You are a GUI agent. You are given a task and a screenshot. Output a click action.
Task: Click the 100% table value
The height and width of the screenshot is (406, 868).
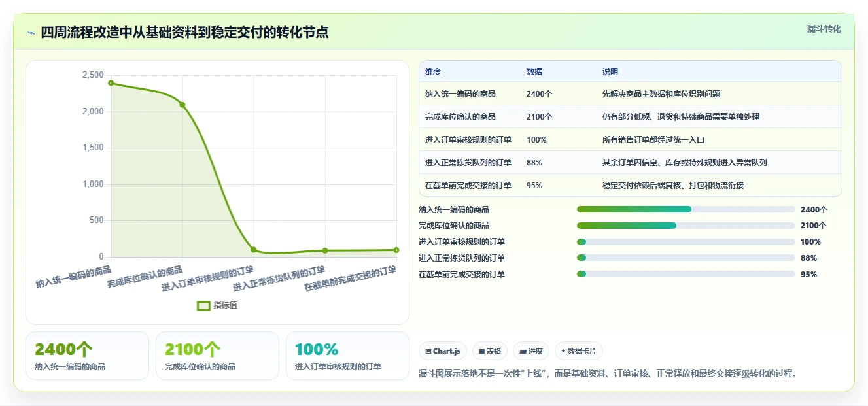[x=536, y=140]
